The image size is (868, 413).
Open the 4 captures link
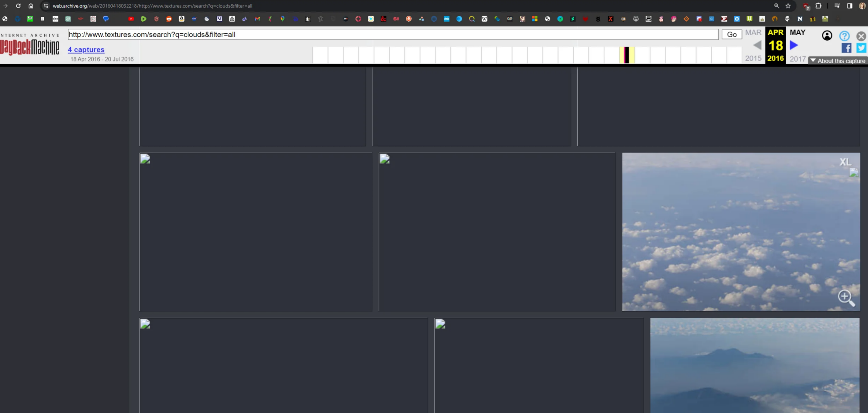(x=86, y=50)
